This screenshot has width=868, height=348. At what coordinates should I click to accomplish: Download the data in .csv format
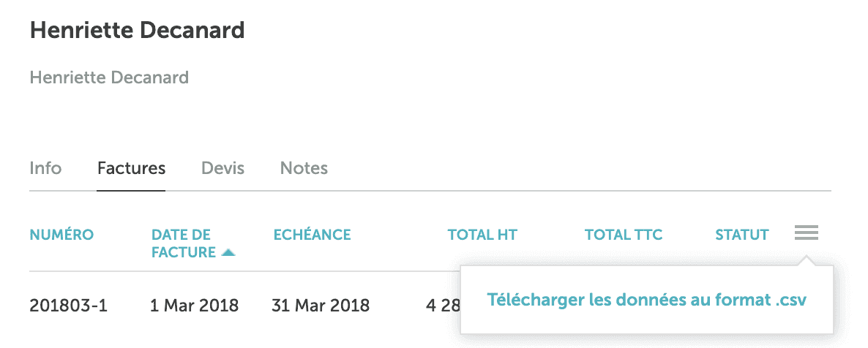pyautogui.click(x=646, y=300)
